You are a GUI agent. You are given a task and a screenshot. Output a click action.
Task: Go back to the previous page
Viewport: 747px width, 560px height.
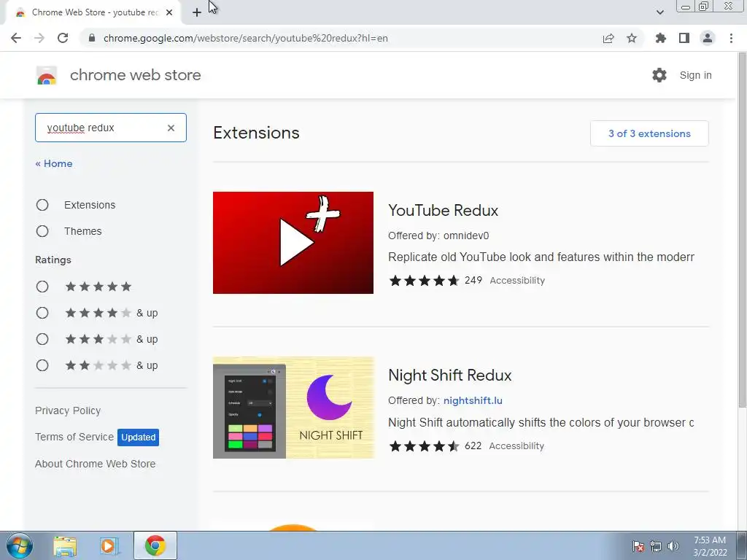coord(16,38)
